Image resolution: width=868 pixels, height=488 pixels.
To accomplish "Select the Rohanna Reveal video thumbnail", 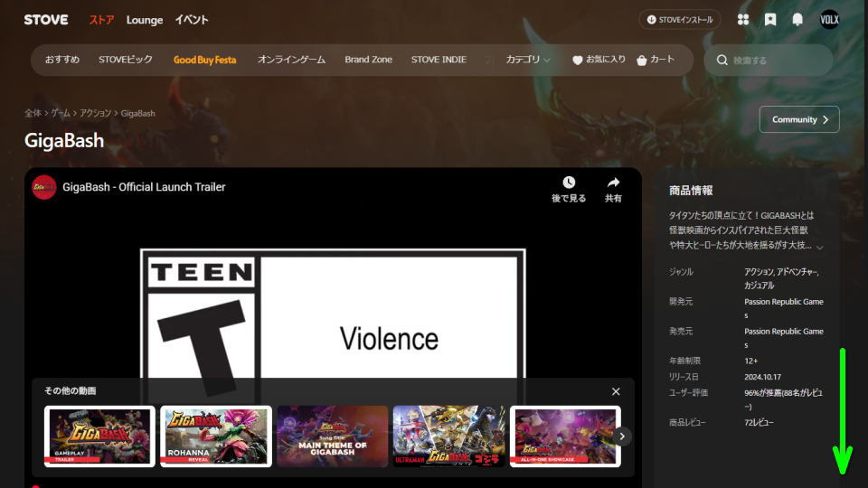I will [216, 436].
